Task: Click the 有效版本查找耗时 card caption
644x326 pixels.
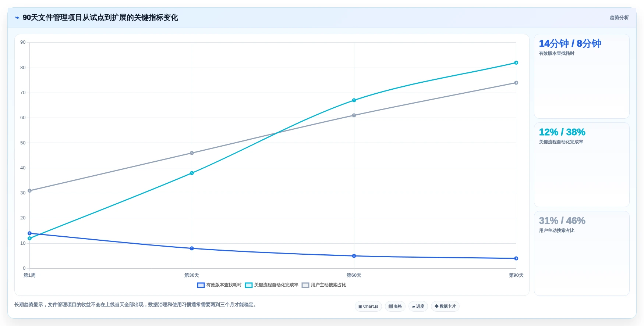Action: pyautogui.click(x=556, y=54)
